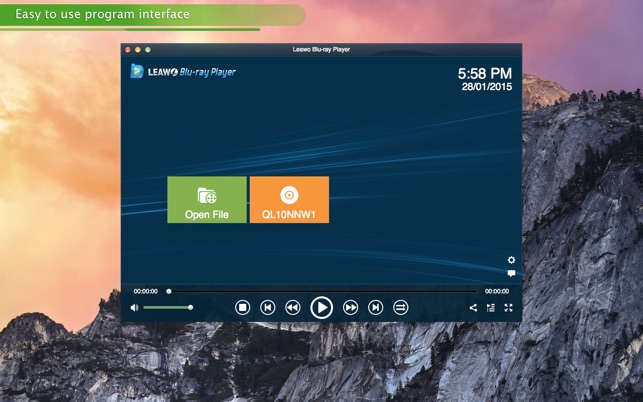Stop playback with the stop button

[242, 307]
